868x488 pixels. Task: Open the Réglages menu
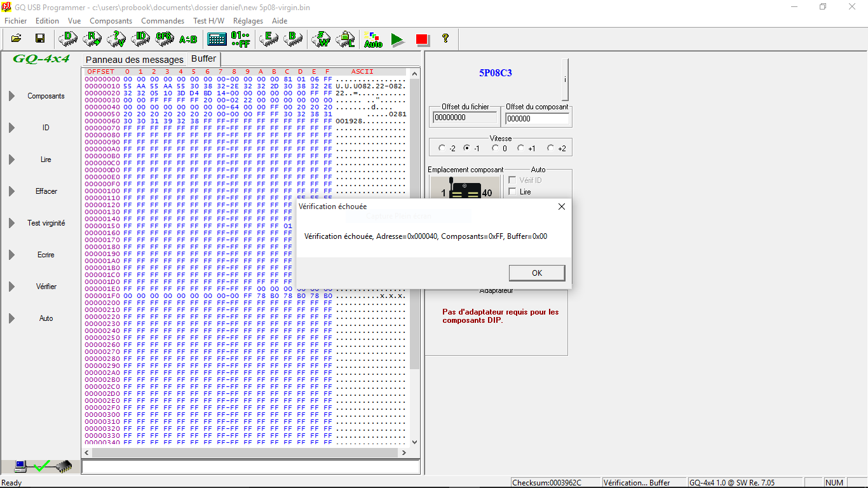tap(248, 21)
